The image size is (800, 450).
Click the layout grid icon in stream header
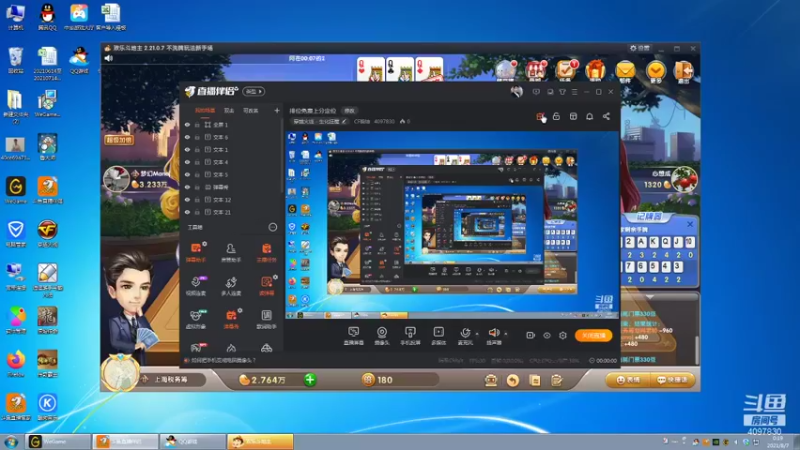coord(573,116)
